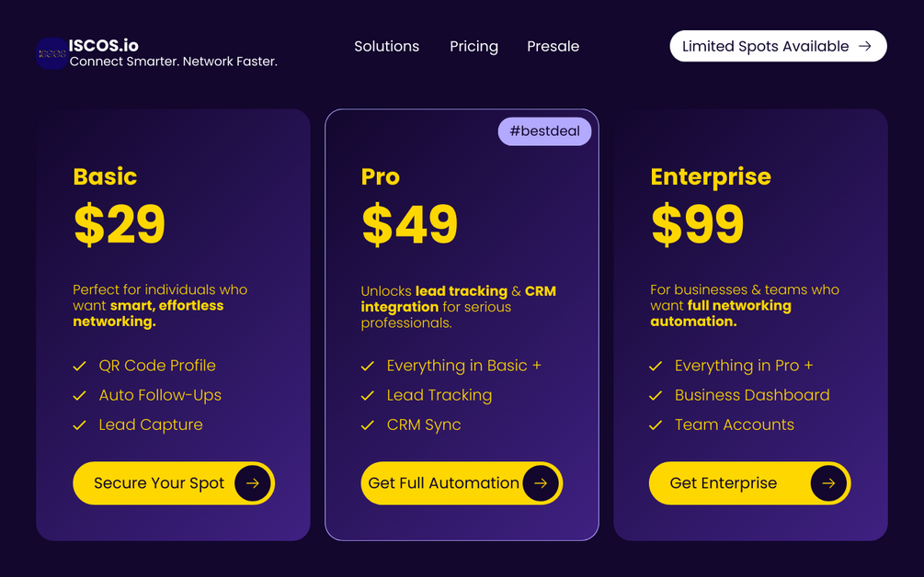Click the Limited Spots Available button
The width and height of the screenshot is (924, 577).
click(x=778, y=46)
